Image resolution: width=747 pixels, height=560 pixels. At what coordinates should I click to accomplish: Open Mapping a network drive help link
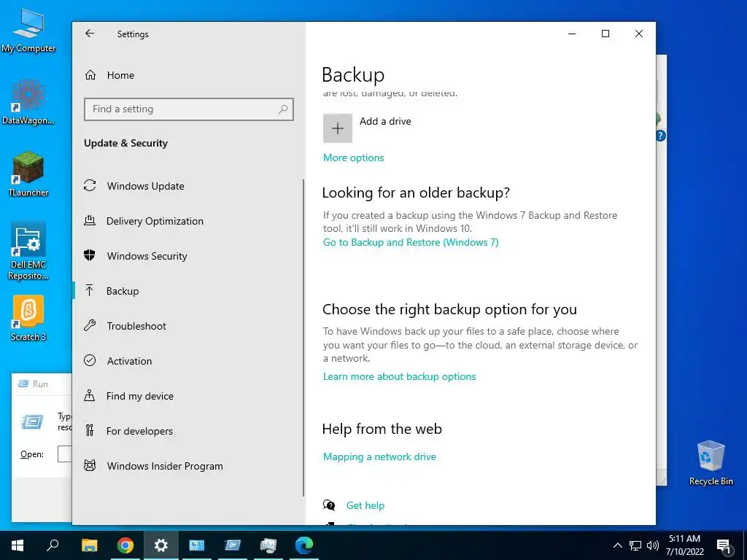pyautogui.click(x=379, y=456)
